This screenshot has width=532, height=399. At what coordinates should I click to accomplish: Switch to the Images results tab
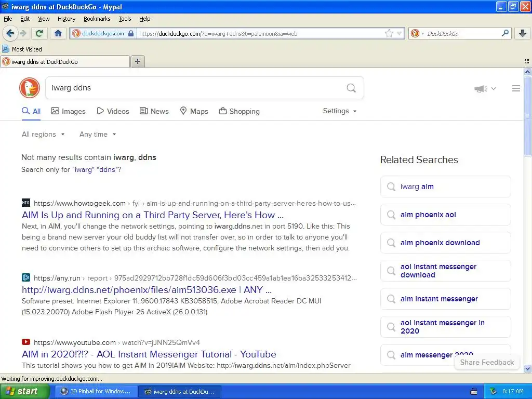tap(68, 111)
